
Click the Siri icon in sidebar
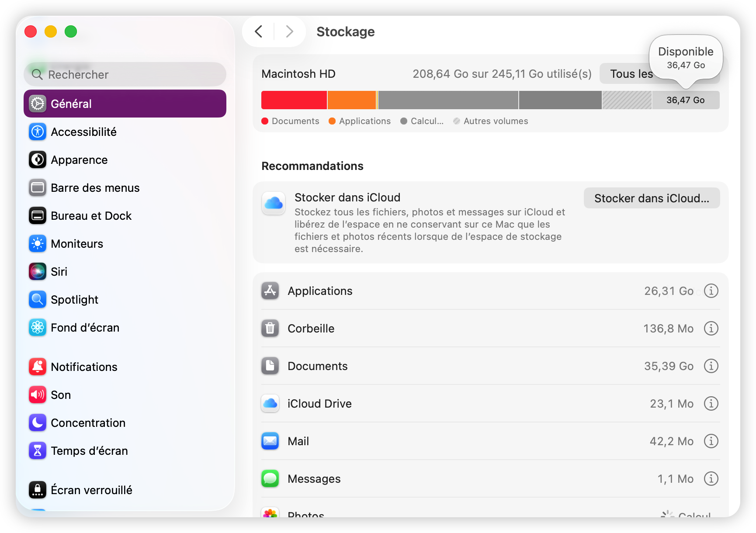point(38,271)
